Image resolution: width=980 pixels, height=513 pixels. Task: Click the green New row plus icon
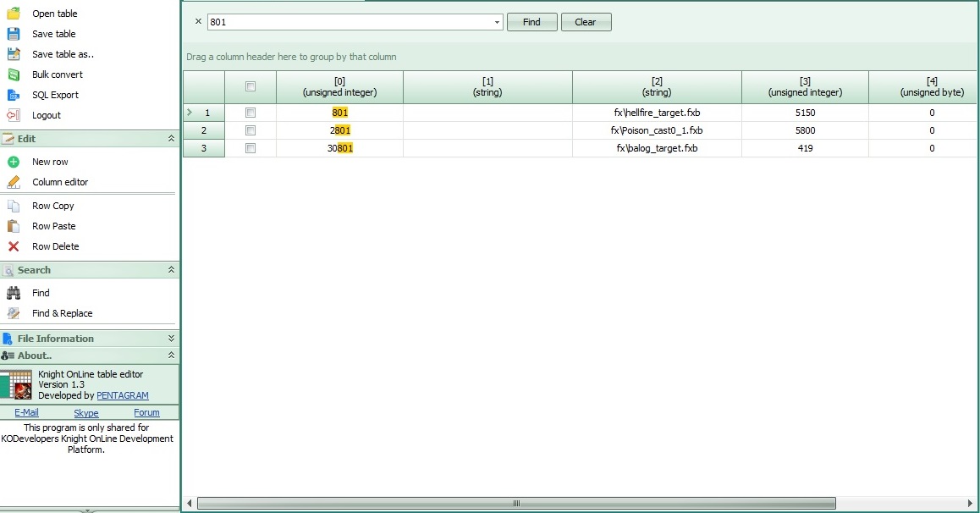point(14,162)
